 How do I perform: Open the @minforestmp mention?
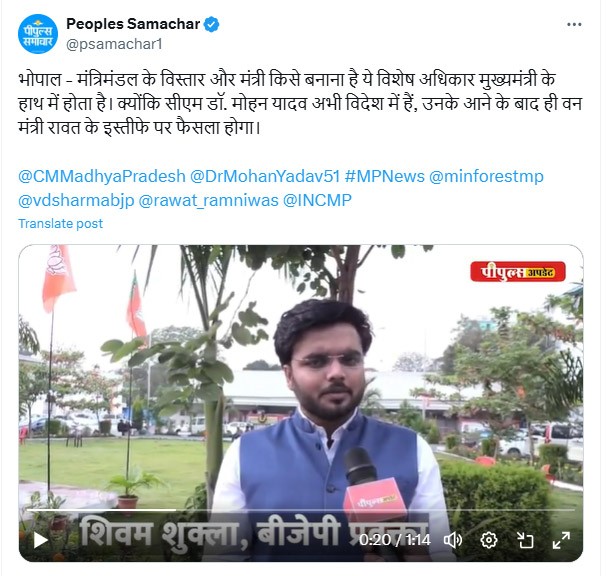(x=486, y=176)
